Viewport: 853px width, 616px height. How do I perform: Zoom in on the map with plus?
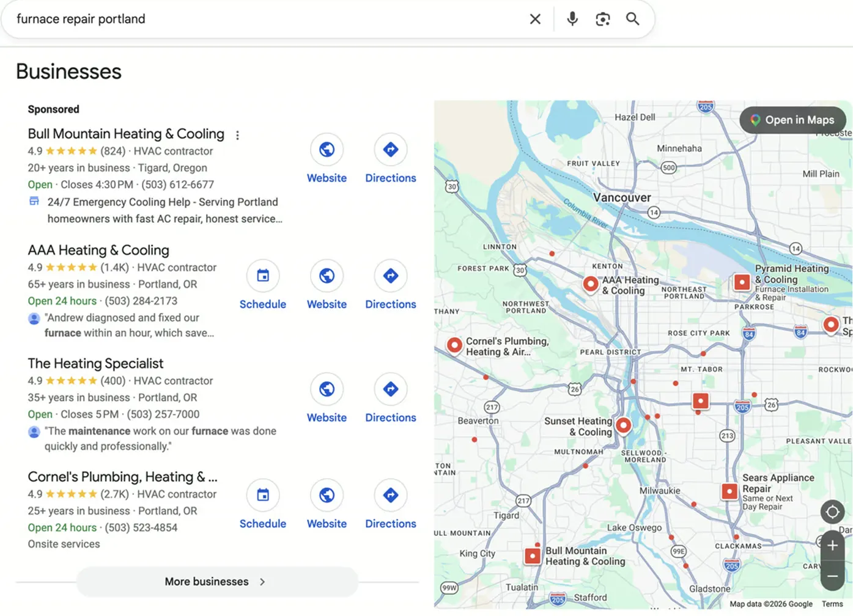click(x=832, y=546)
